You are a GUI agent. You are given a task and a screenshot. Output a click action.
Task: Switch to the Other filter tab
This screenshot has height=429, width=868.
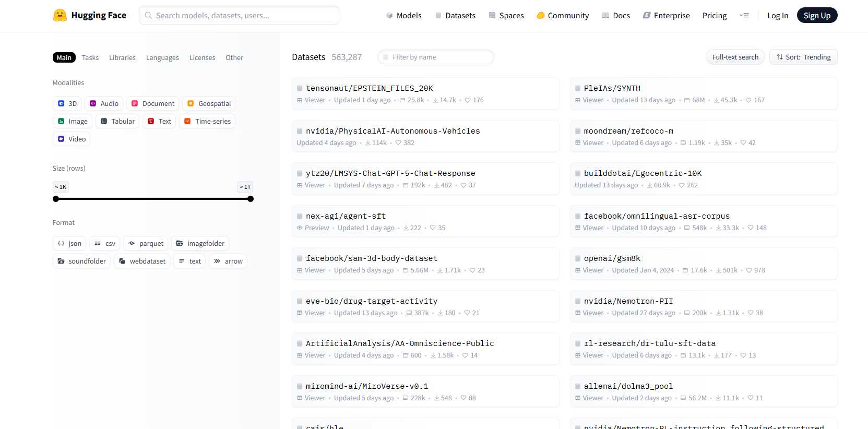234,57
